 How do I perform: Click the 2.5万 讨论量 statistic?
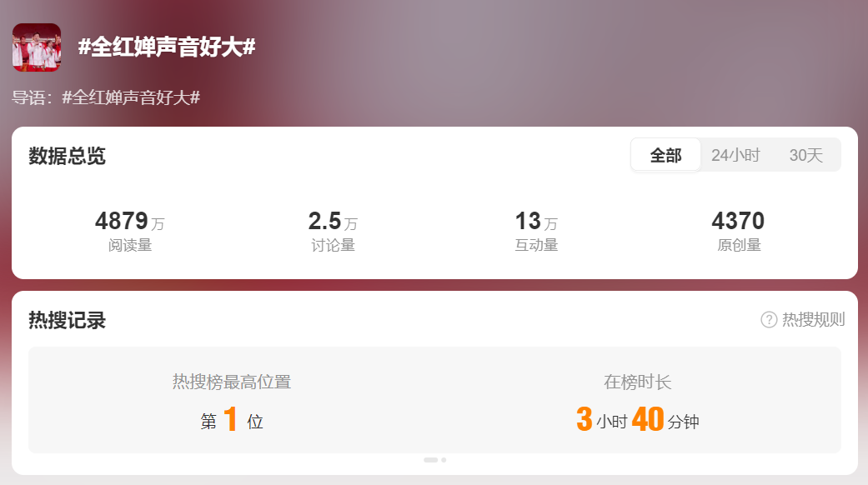(333, 231)
